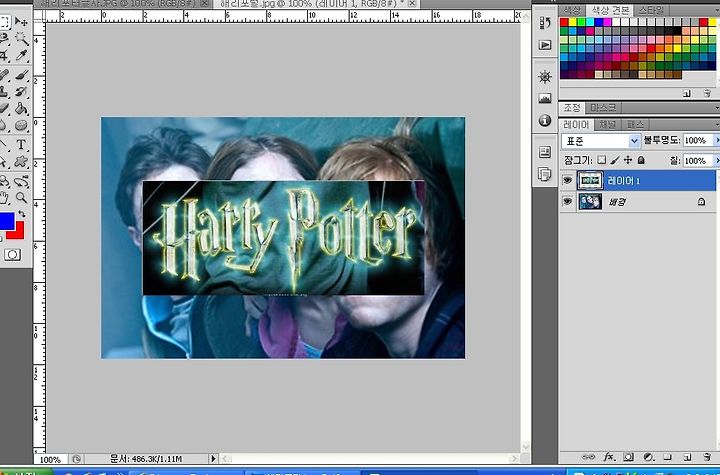This screenshot has height=475, width=720.
Task: Select the Paint Bucket tool
Action: [x=21, y=108]
